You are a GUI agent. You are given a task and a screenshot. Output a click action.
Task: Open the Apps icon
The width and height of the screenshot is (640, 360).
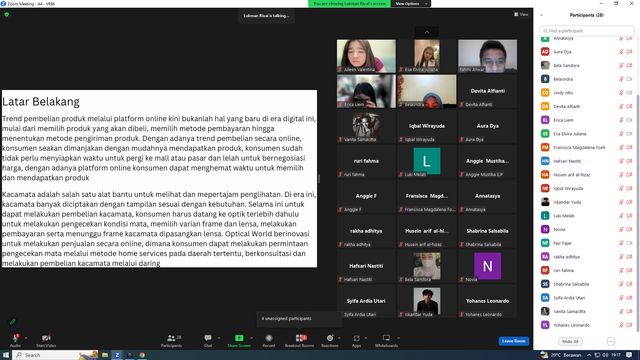tap(356, 338)
